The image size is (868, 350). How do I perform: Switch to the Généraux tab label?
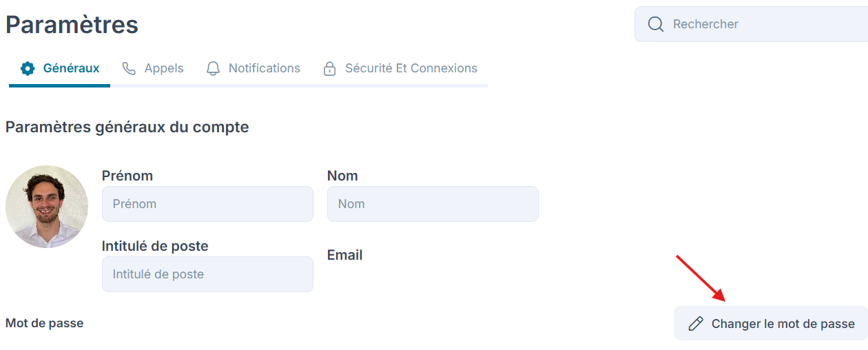coord(71,68)
